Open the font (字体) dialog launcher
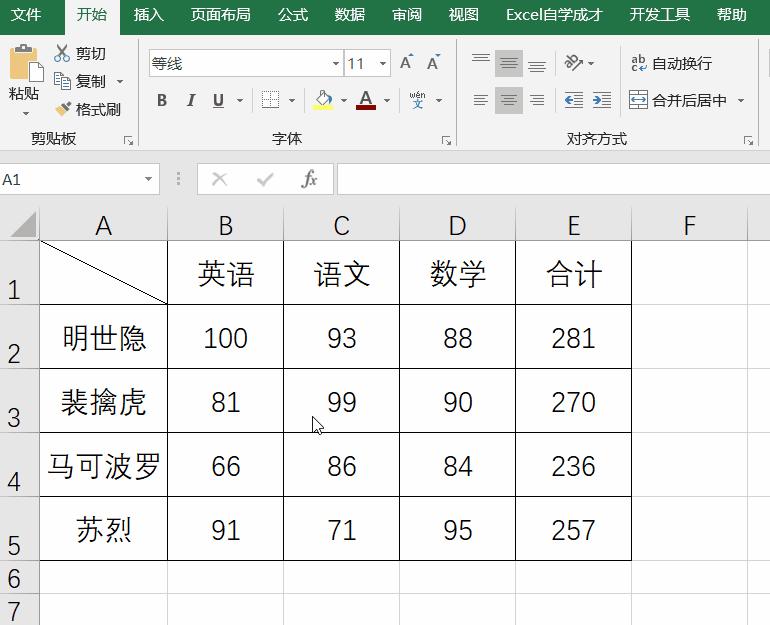This screenshot has height=625, width=770. click(446, 141)
